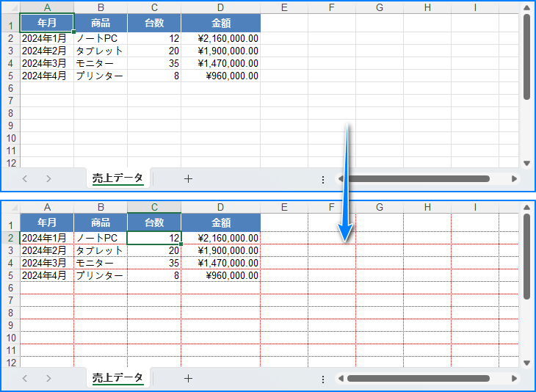Select column B header in top window
The image size is (536, 392).
point(101,7)
